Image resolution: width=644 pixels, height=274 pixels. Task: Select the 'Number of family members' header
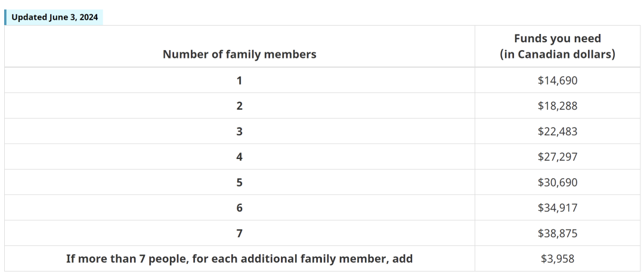(240, 54)
